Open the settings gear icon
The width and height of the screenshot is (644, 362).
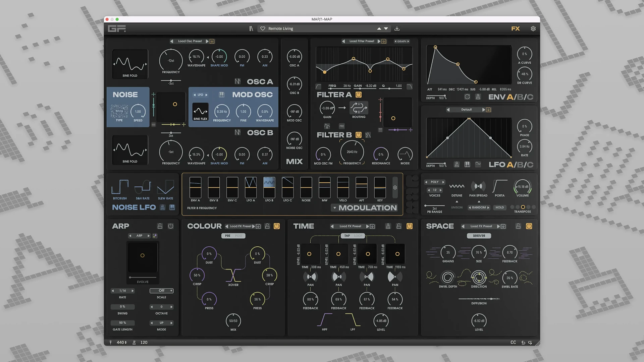pos(533,29)
